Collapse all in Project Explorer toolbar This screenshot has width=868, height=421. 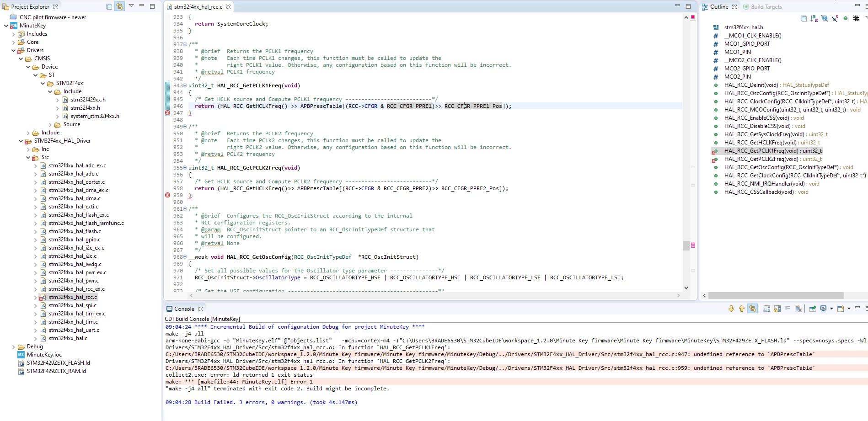pos(109,6)
